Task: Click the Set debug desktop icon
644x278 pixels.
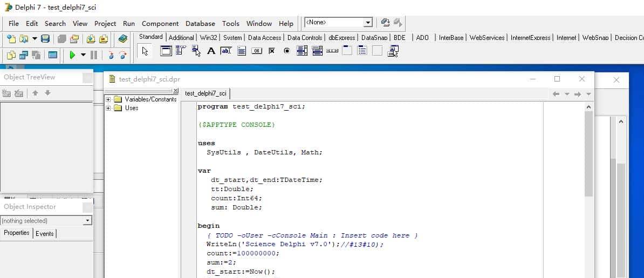Action: tap(398, 23)
